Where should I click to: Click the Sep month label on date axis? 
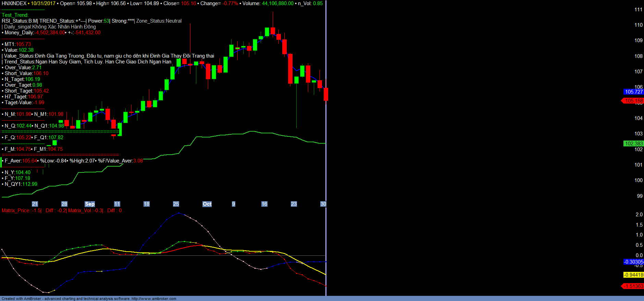click(x=89, y=204)
